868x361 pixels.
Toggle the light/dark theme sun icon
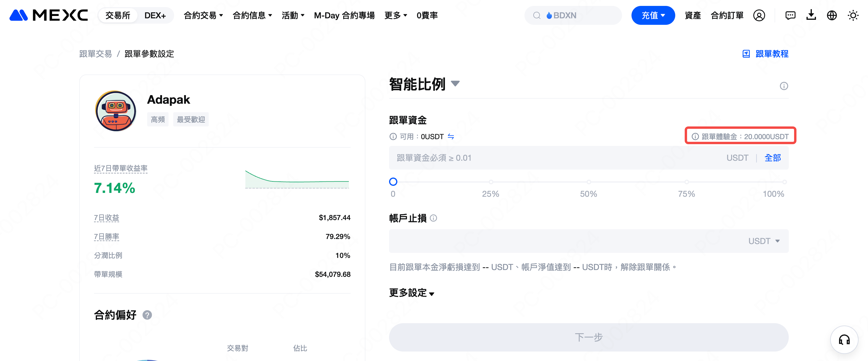click(x=853, y=15)
